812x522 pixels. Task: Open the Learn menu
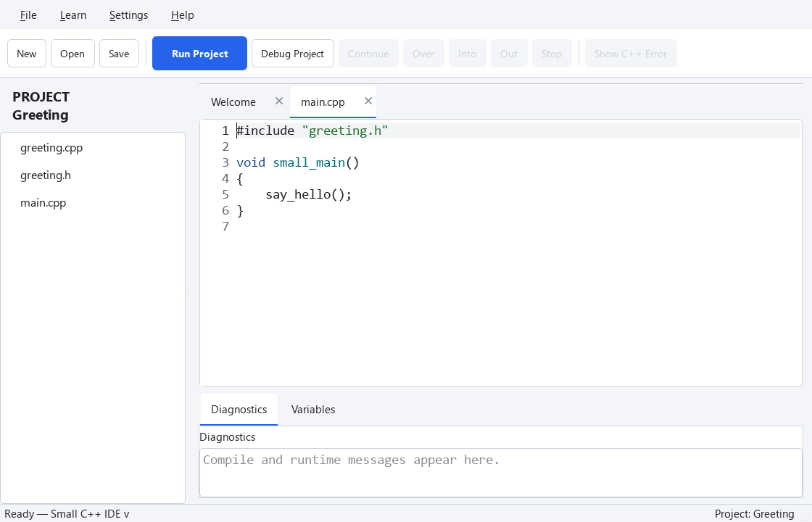[73, 15]
